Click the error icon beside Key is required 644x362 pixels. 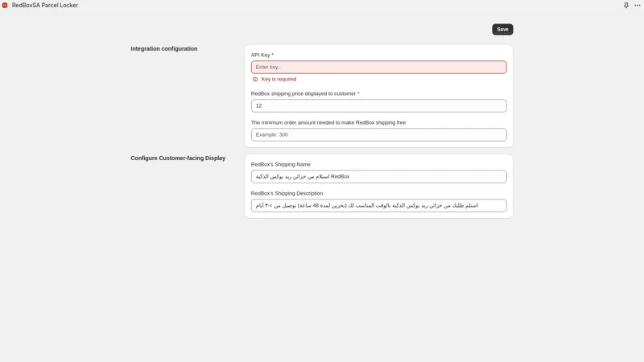255,79
